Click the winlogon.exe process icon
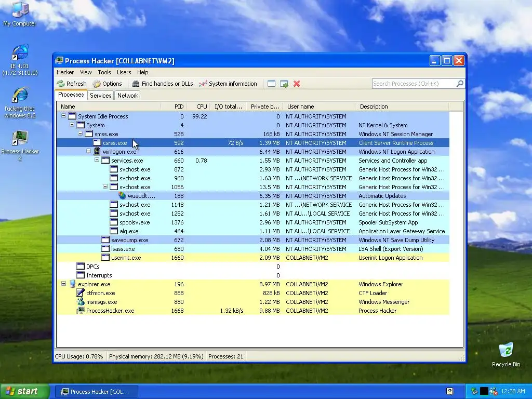The height and width of the screenshot is (399, 532). tap(97, 151)
